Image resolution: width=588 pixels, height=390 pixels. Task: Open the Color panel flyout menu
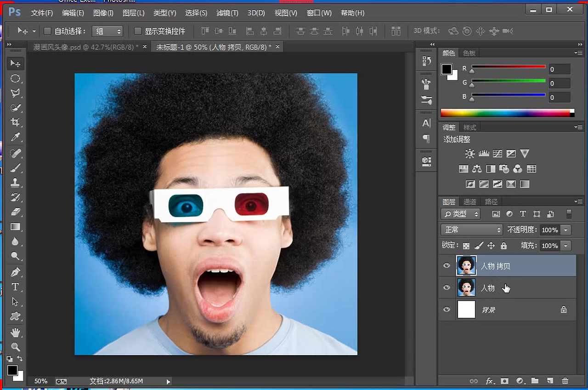578,53
